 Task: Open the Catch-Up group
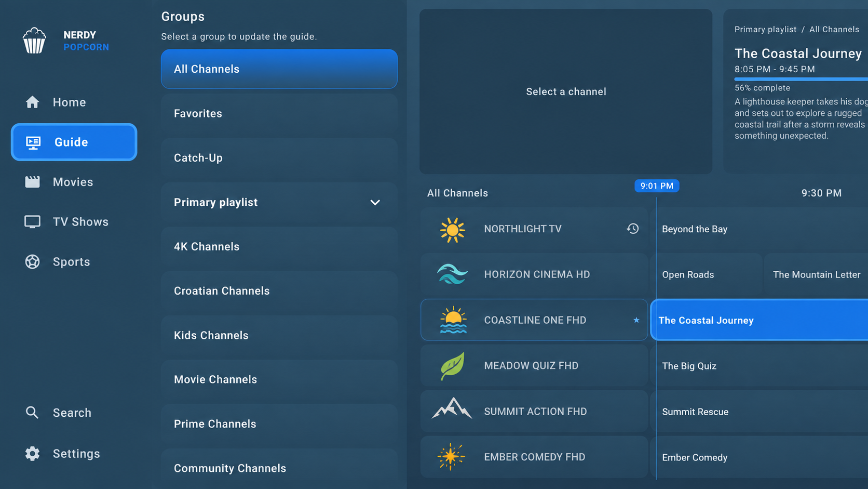pos(279,158)
